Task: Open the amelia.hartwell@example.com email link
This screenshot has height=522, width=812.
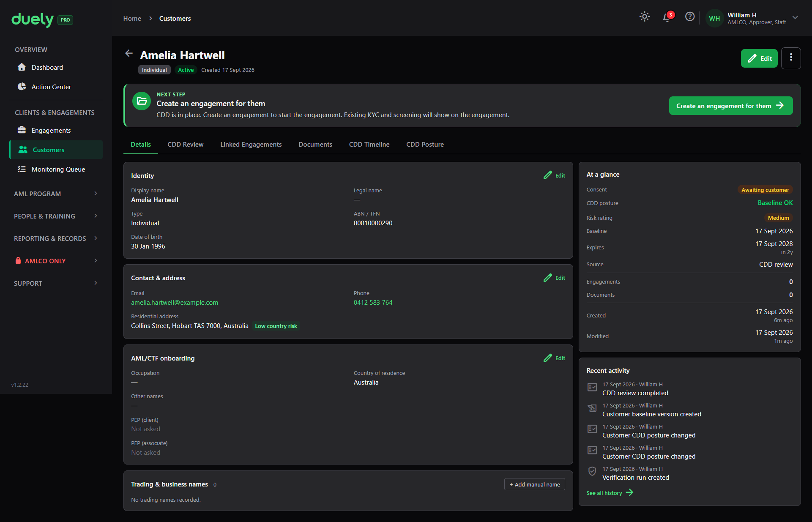Action: click(175, 303)
